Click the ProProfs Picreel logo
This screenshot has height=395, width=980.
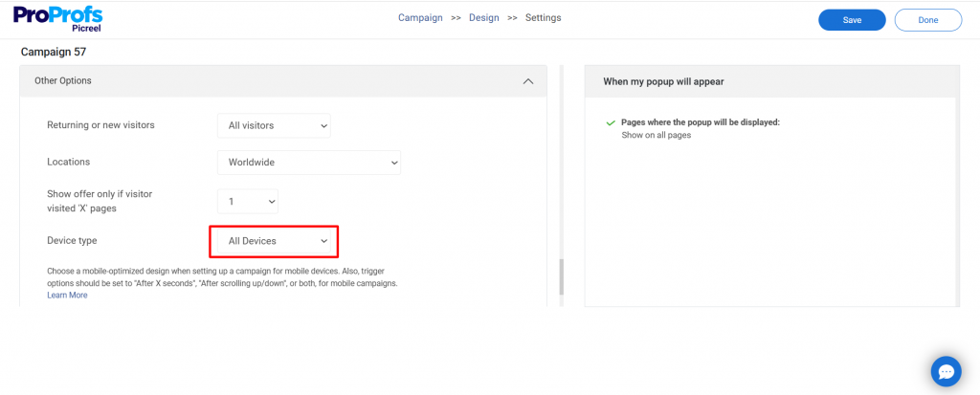[57, 18]
